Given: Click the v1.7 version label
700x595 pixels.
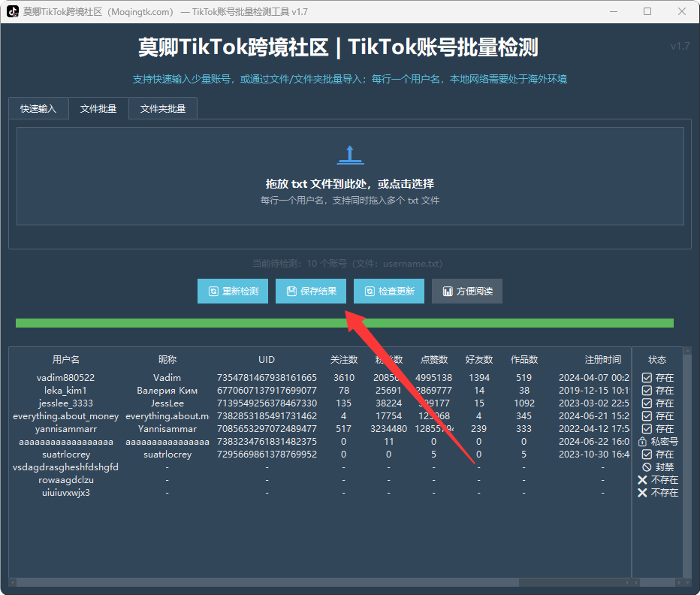Looking at the screenshot, I should [x=680, y=46].
